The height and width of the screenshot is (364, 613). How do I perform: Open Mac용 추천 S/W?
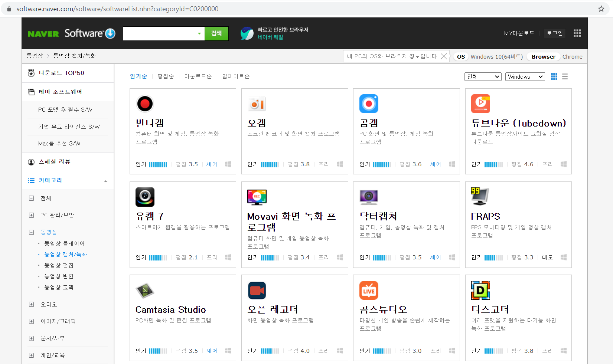click(x=59, y=143)
